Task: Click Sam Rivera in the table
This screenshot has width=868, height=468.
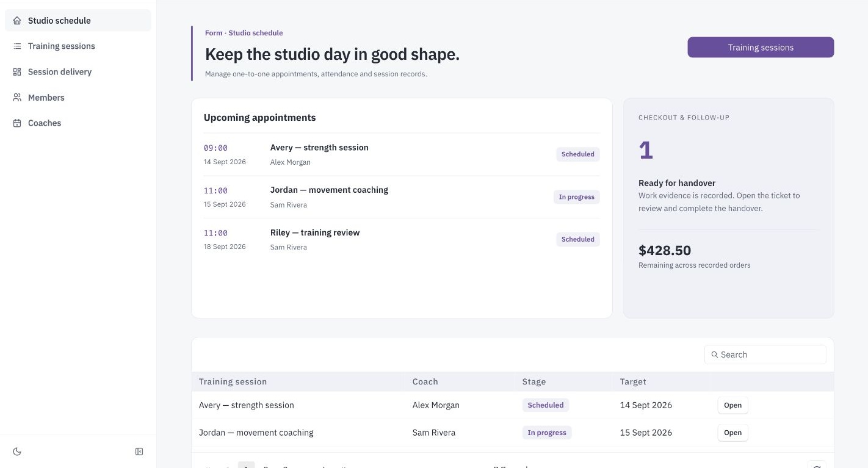Action: point(433,433)
